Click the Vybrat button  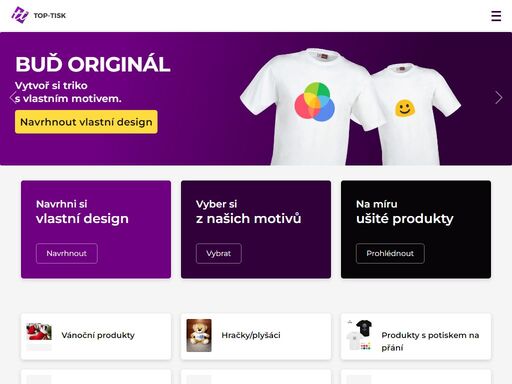[x=219, y=253]
